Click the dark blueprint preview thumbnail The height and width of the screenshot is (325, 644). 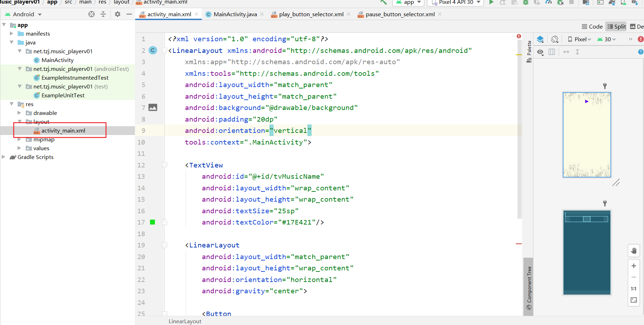587,252
